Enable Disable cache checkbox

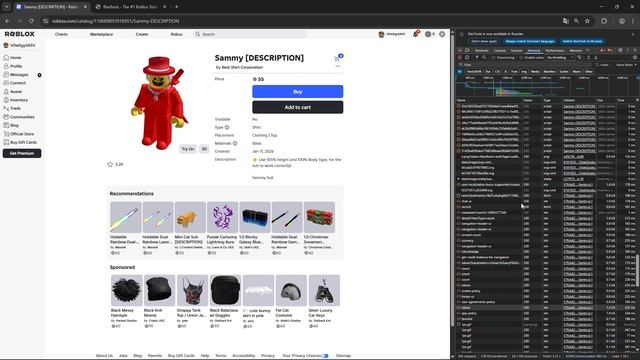(x=521, y=58)
